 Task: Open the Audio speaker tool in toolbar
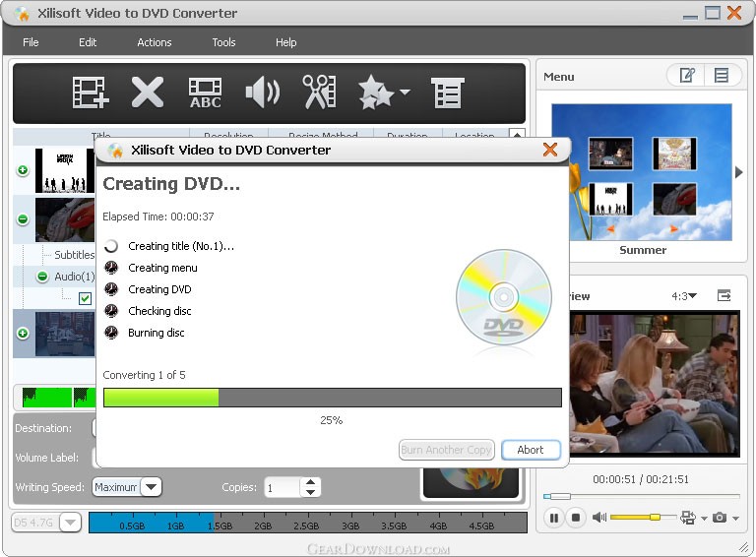(x=262, y=93)
